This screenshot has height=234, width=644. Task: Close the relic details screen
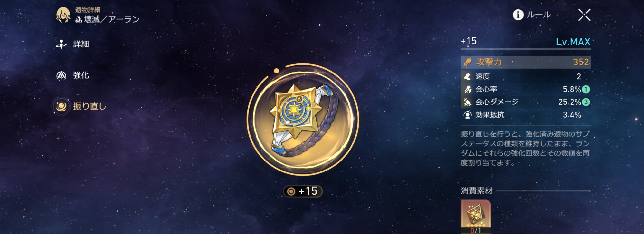tap(584, 15)
